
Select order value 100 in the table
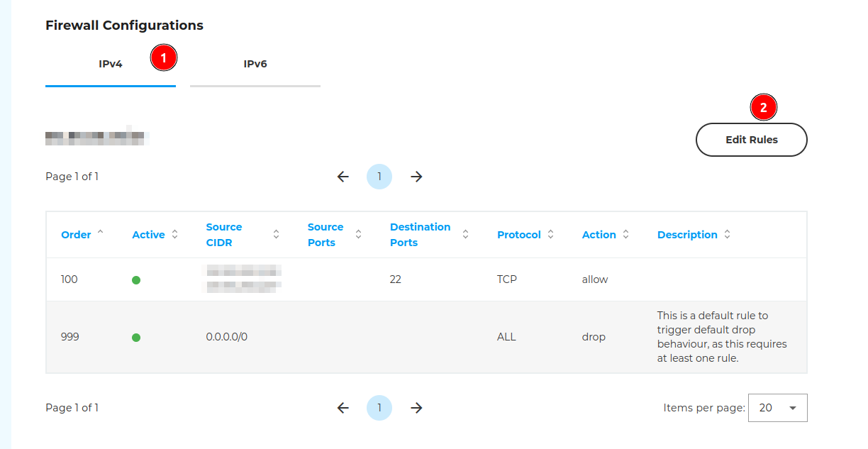69,279
